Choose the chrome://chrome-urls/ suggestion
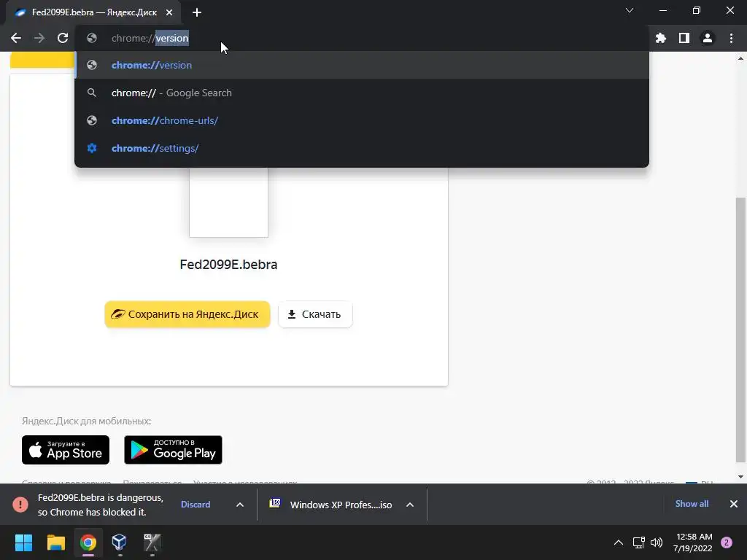The image size is (747, 560). (362, 120)
